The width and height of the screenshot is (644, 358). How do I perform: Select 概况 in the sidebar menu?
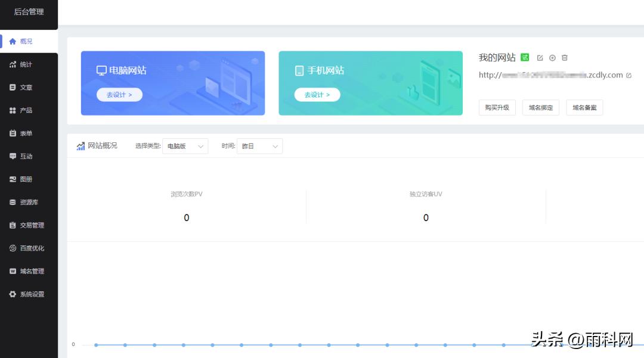click(x=26, y=42)
